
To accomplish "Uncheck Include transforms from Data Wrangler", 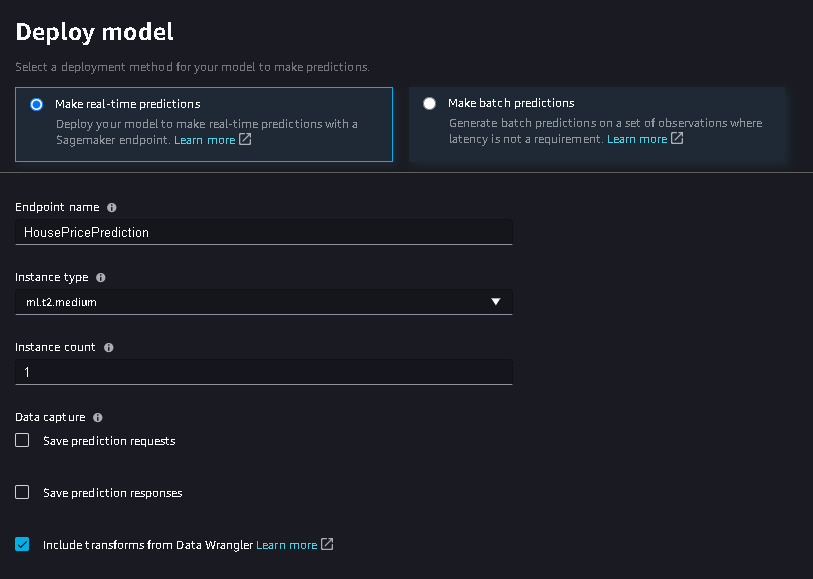I will (22, 544).
